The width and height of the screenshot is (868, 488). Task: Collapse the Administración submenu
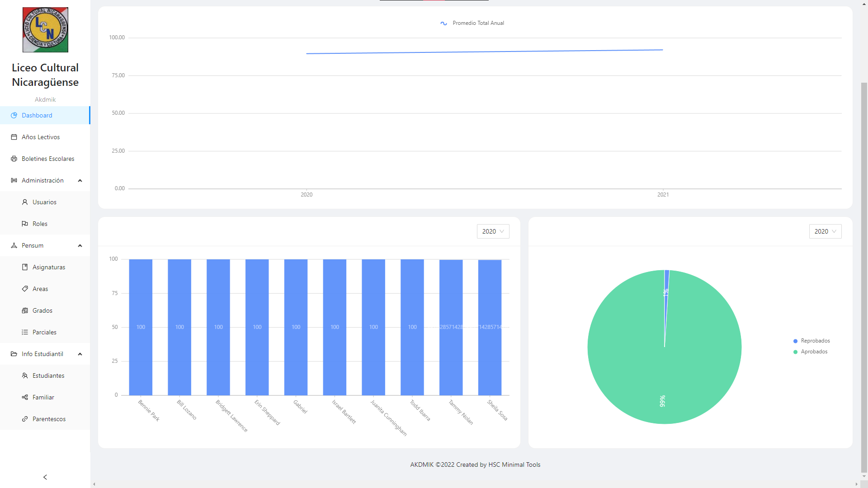[x=80, y=180]
